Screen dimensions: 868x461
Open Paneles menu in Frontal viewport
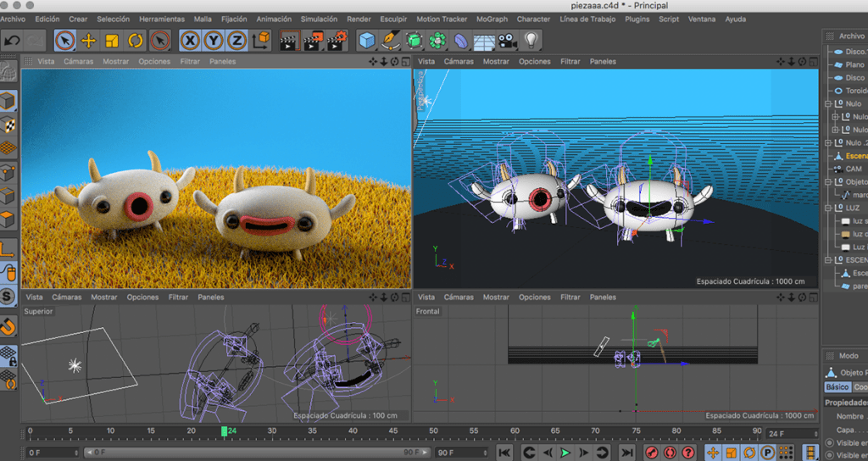click(603, 297)
